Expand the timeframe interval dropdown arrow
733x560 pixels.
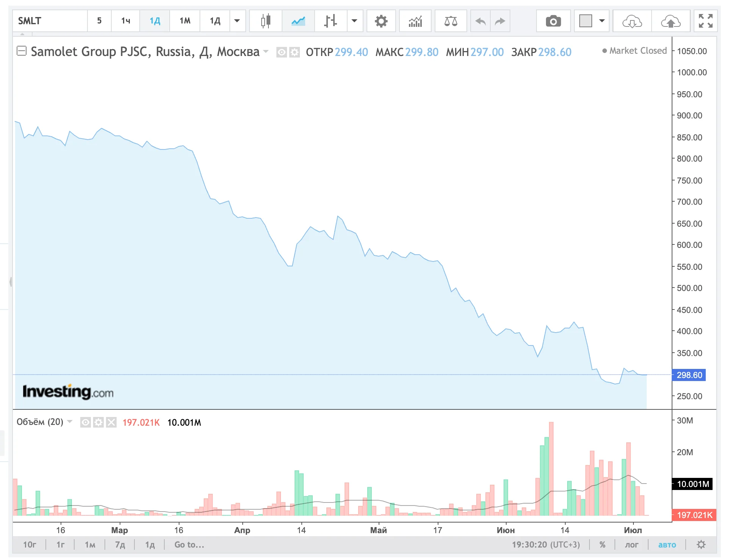tap(237, 21)
